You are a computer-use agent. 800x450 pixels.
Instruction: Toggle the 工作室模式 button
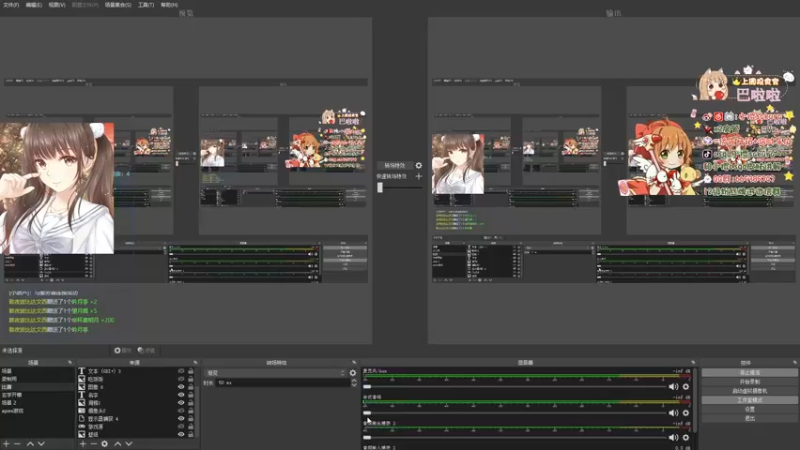749,400
